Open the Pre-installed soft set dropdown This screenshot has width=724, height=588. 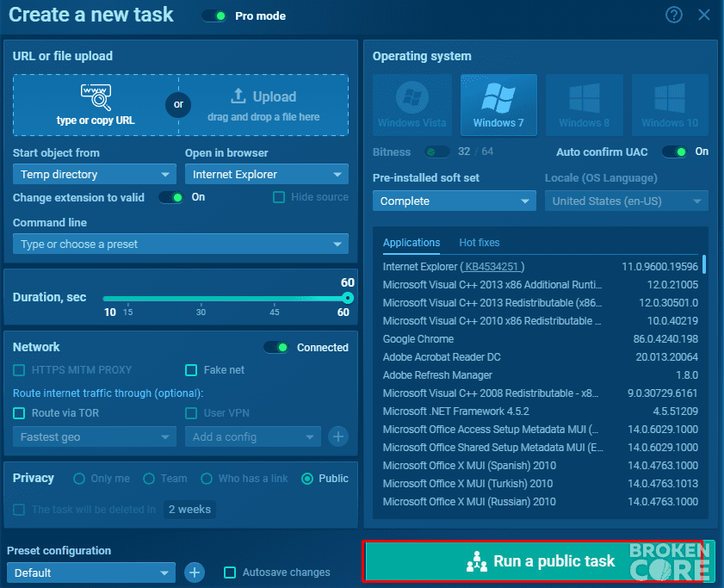pos(455,201)
